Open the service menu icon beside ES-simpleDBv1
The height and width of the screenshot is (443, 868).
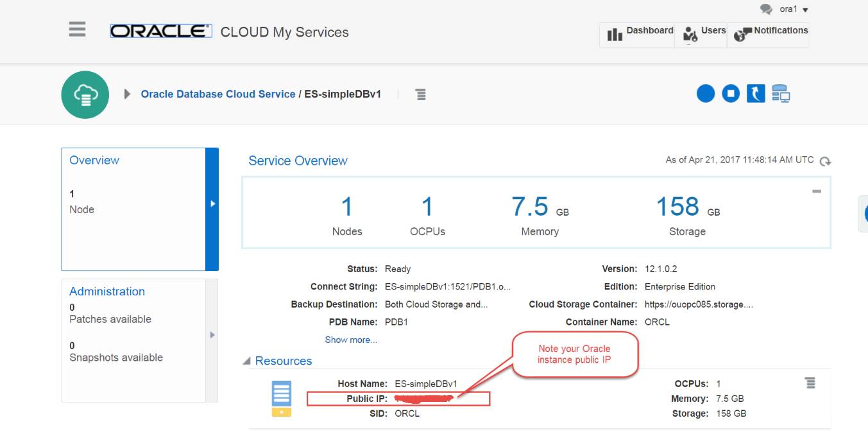[421, 94]
